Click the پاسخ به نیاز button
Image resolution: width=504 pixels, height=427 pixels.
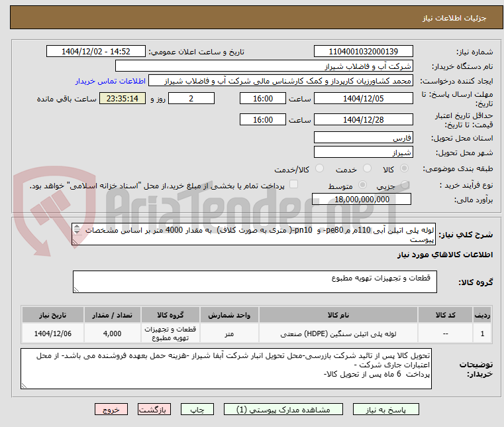pyautogui.click(x=385, y=410)
